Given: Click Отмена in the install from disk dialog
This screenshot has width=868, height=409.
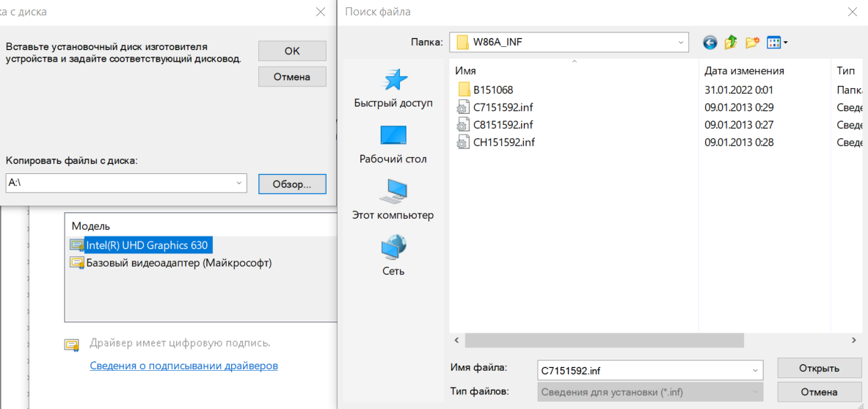Looking at the screenshot, I should [x=292, y=77].
